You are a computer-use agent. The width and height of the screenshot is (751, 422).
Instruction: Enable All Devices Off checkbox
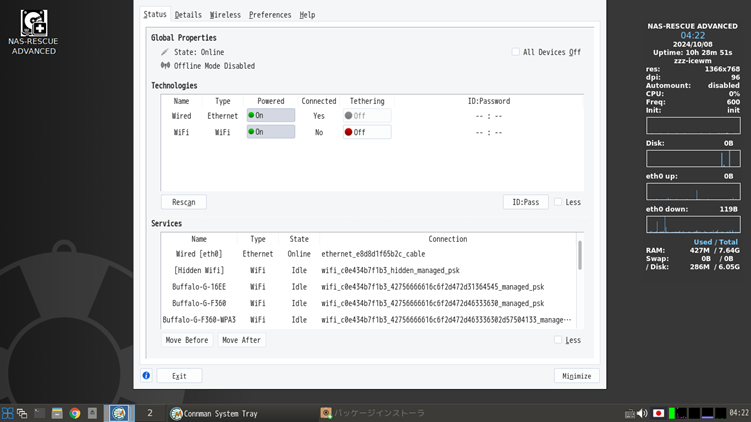coord(516,52)
